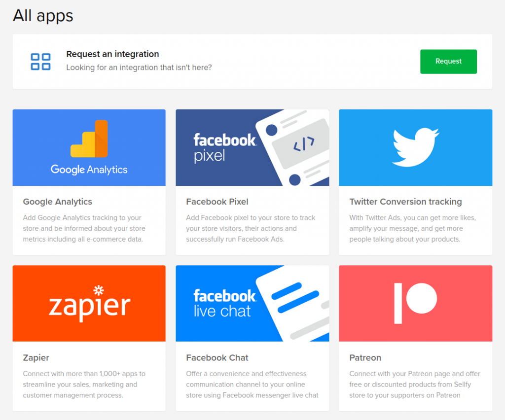Click the Zapier card description text

(x=84, y=385)
